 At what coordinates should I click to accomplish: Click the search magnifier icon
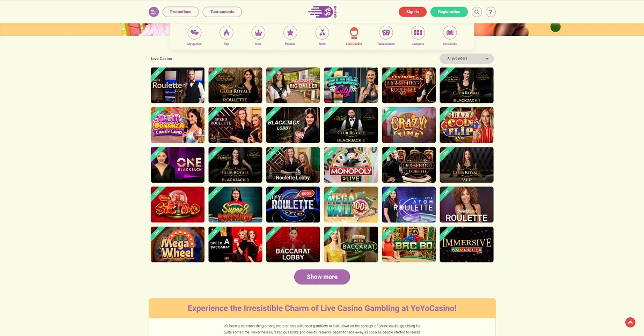click(477, 12)
